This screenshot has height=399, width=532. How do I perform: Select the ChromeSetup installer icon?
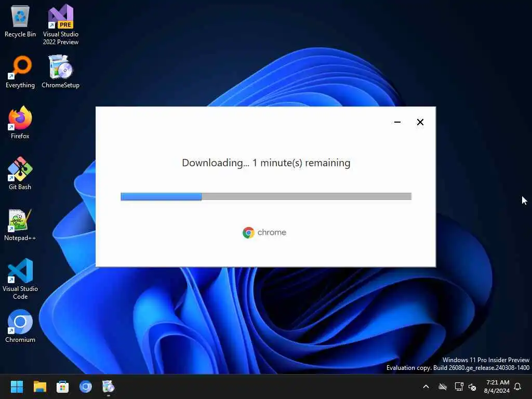coord(60,72)
